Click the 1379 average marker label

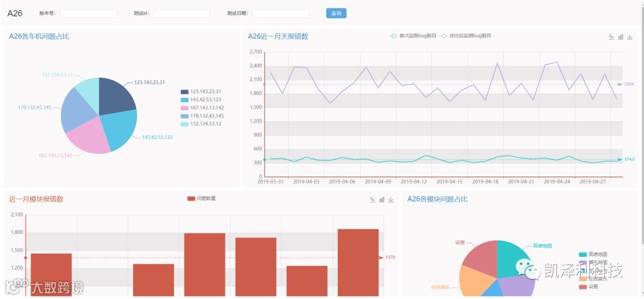click(391, 257)
